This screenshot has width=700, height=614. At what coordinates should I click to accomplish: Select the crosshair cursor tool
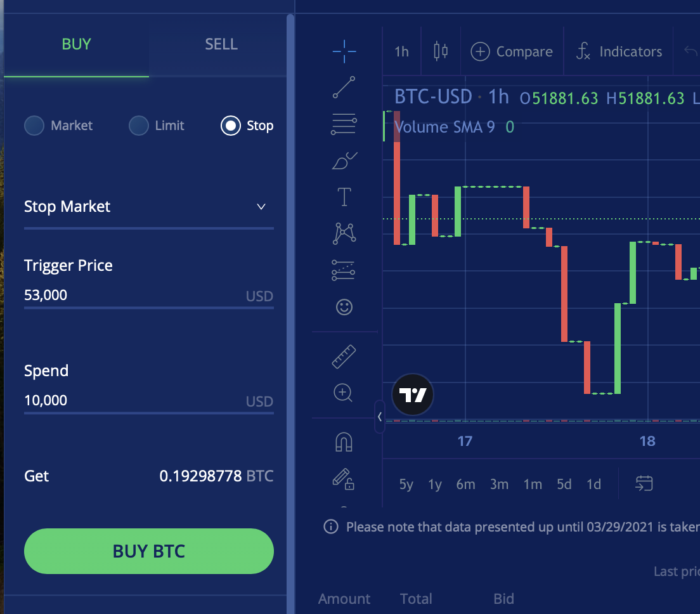click(344, 51)
